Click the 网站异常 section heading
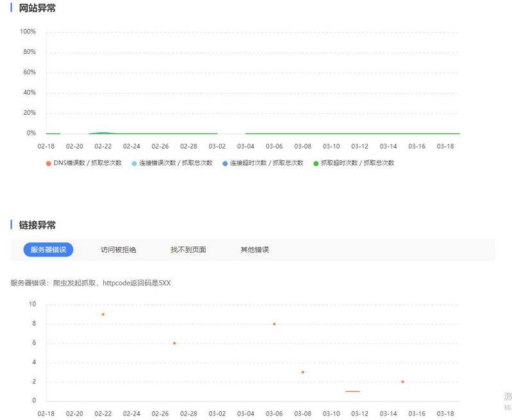This screenshot has height=420, width=512. coord(37,8)
